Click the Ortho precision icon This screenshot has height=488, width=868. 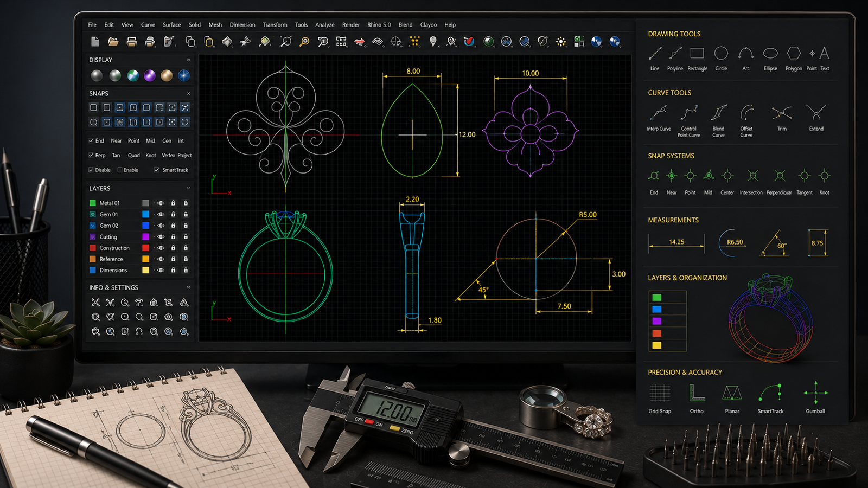click(x=697, y=393)
